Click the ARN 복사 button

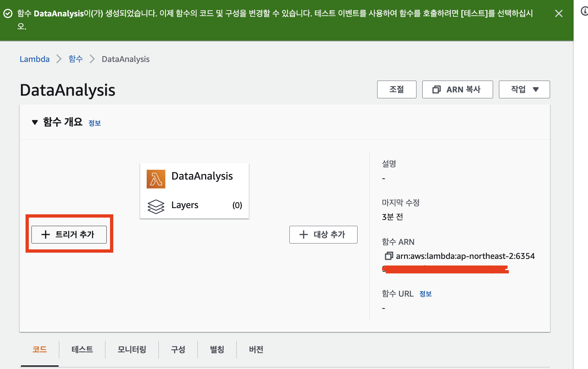click(457, 89)
